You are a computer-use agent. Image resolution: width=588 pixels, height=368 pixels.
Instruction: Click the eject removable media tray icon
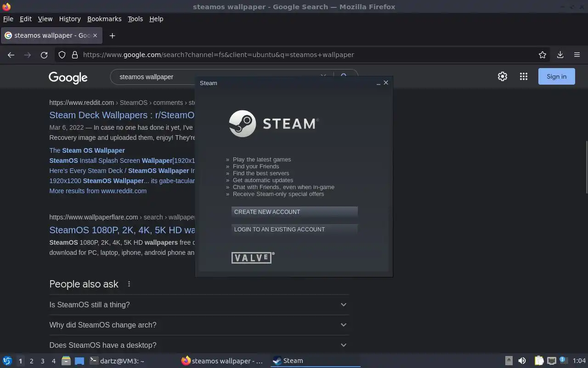[509, 361]
